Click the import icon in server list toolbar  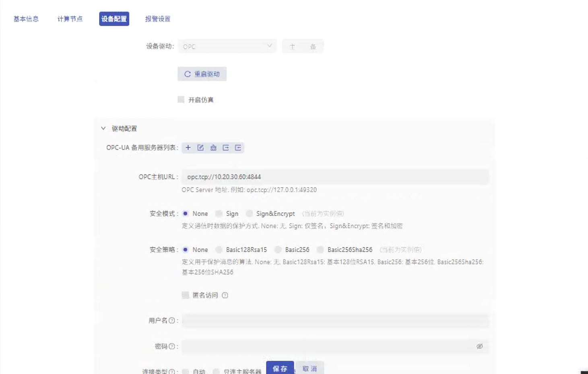pyautogui.click(x=238, y=148)
